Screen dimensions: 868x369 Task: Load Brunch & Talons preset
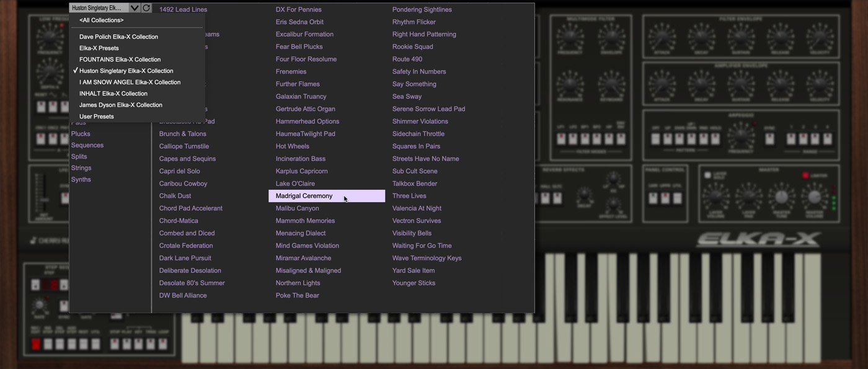182,134
